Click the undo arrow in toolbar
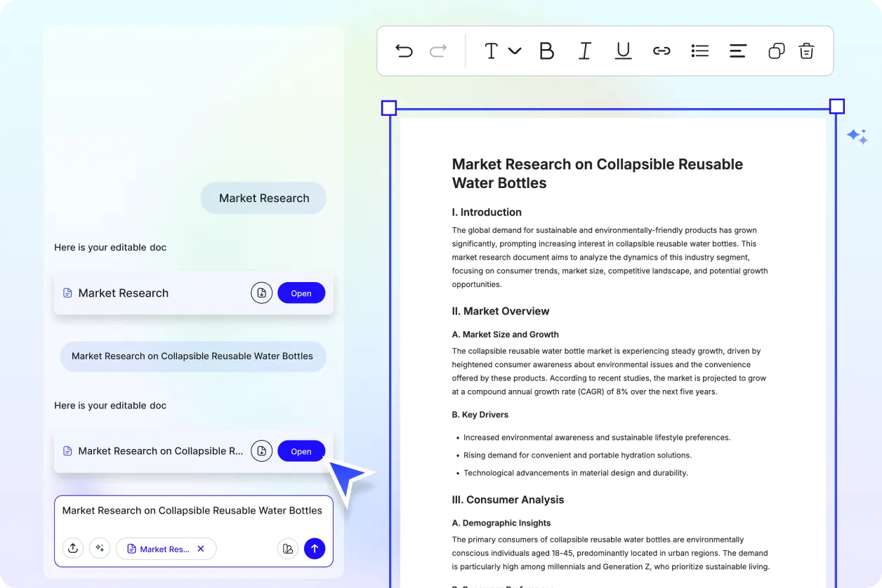This screenshot has height=588, width=882. (x=404, y=51)
